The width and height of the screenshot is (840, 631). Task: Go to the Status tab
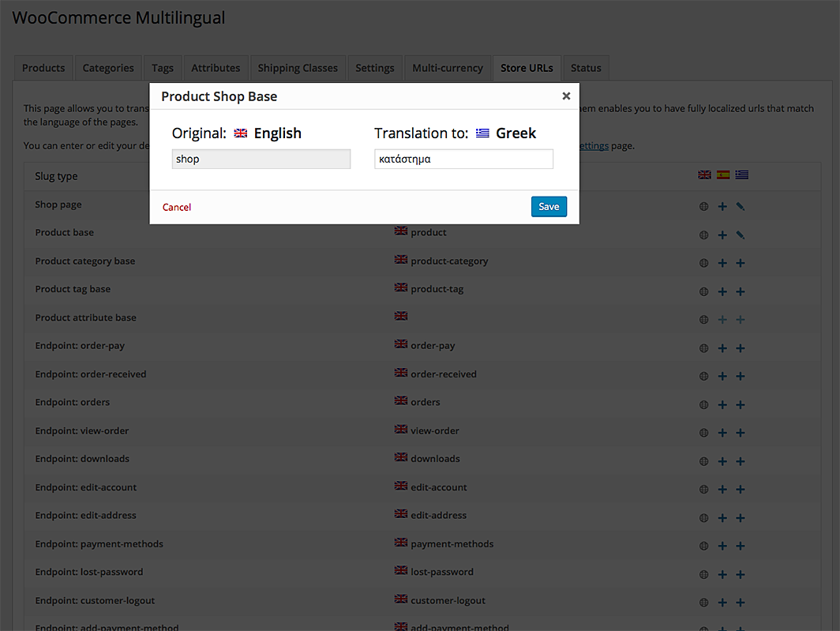tap(586, 68)
